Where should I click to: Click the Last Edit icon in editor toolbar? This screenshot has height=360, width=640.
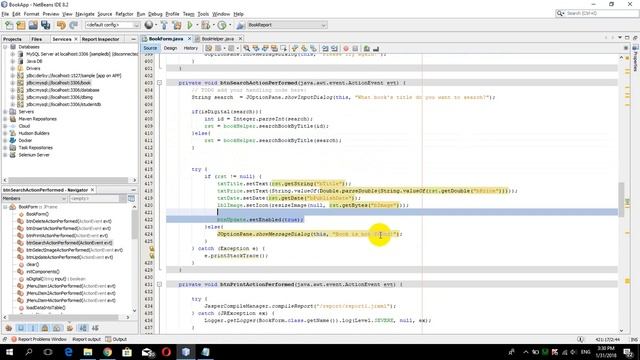(x=209, y=49)
